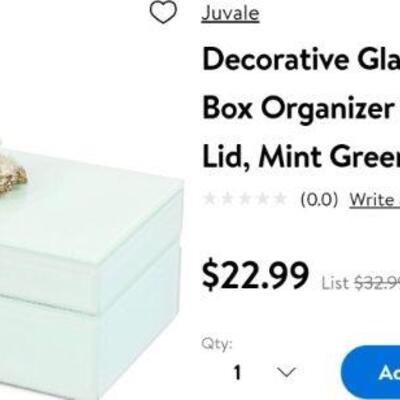Screen dimensions: 400x400
Task: Click the Lid, Mint Green title line
Action: coord(301,156)
